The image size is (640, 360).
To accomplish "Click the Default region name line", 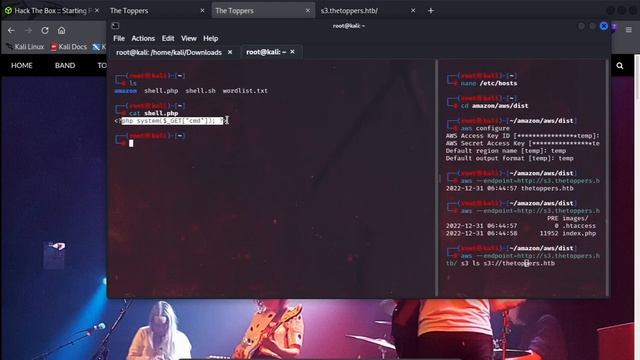I will pyautogui.click(x=506, y=151).
